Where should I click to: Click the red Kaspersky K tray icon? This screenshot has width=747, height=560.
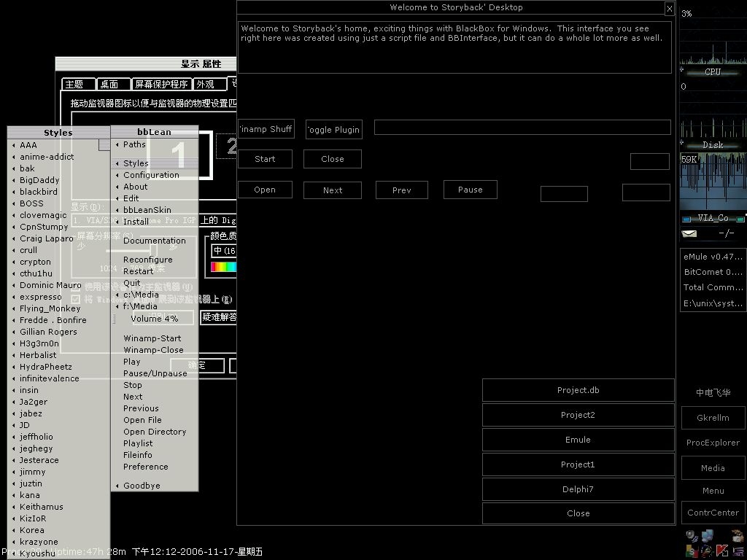(x=722, y=551)
